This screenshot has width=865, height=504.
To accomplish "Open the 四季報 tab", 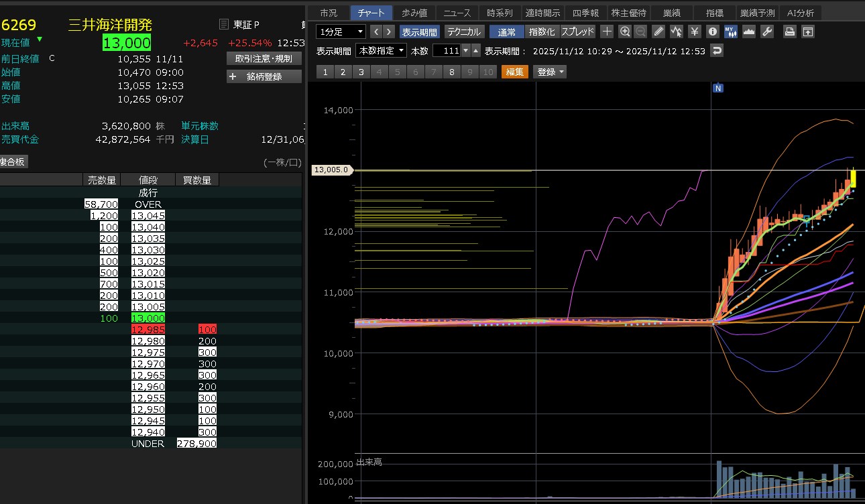I will pyautogui.click(x=585, y=13).
